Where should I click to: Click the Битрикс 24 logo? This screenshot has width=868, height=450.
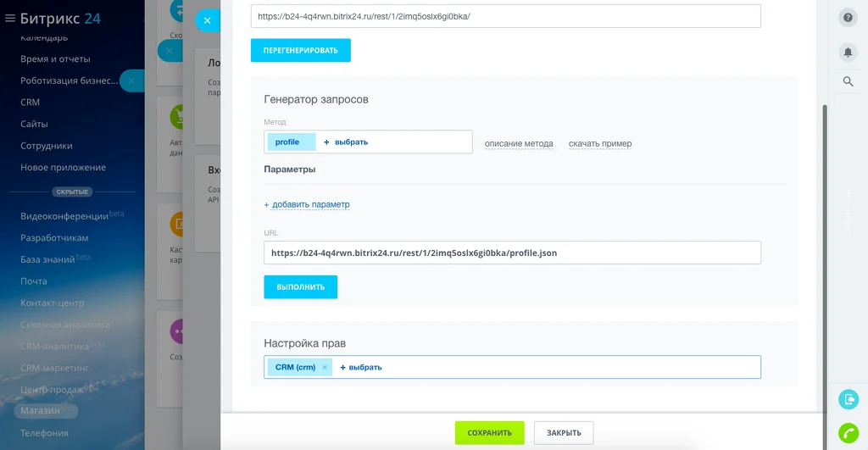point(60,19)
